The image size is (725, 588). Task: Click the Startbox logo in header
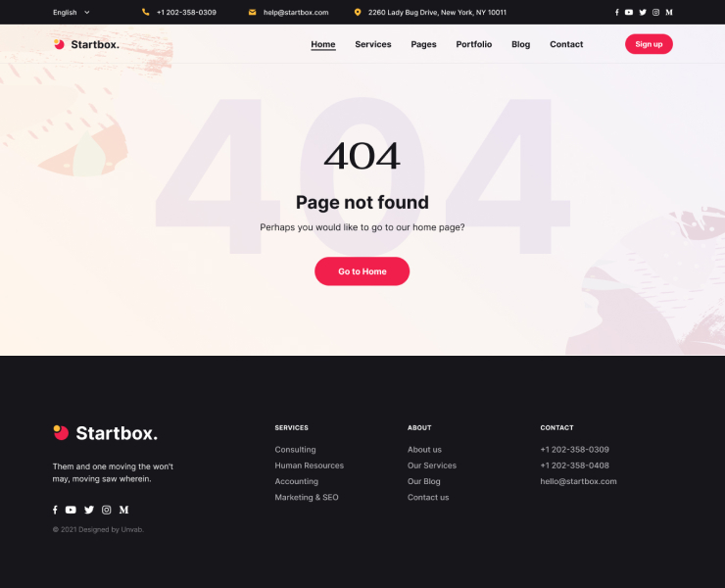pyautogui.click(x=86, y=44)
